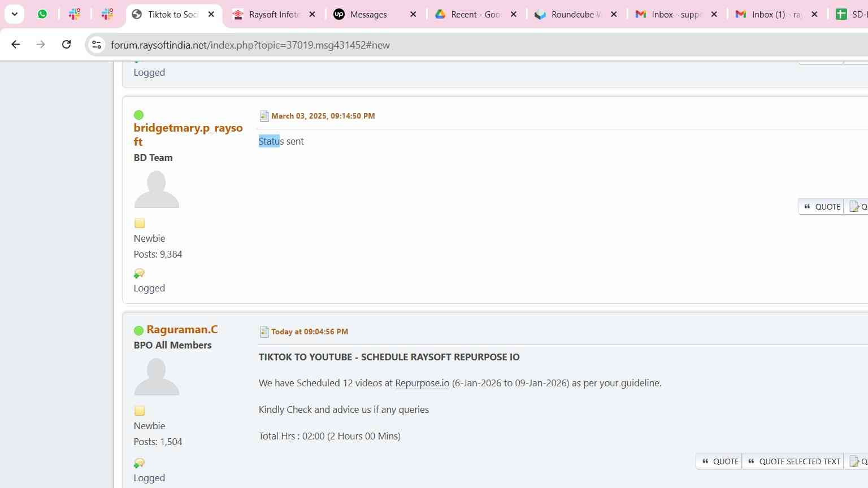Switch to the pinned WhatsApp tab
Image resolution: width=868 pixels, height=488 pixels.
coord(42,14)
